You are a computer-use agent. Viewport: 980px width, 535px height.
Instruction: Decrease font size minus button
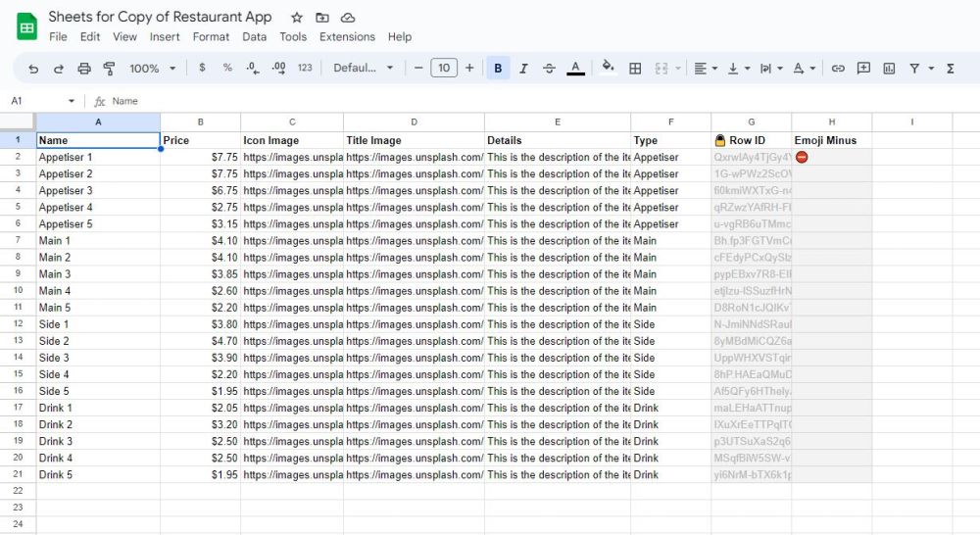pyautogui.click(x=418, y=68)
